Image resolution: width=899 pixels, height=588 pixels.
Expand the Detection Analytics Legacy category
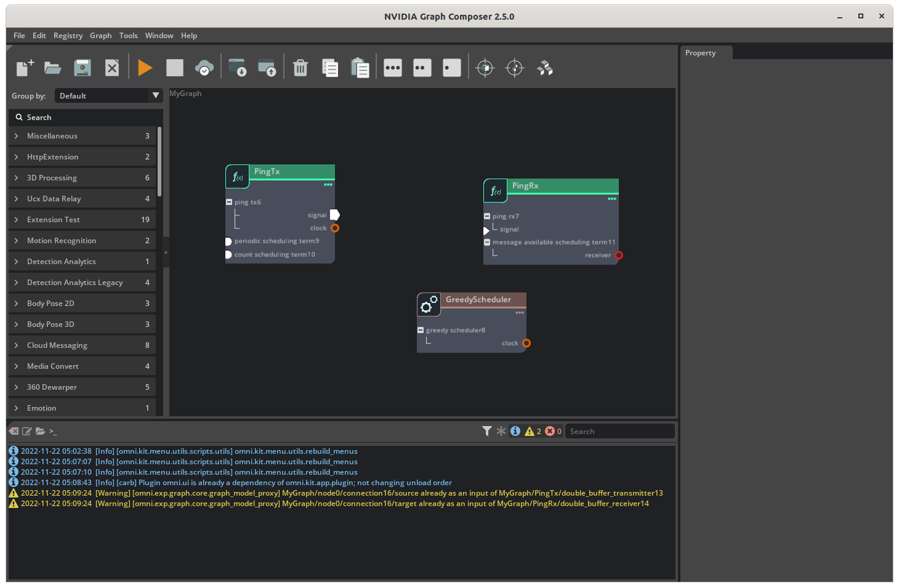coord(83,283)
